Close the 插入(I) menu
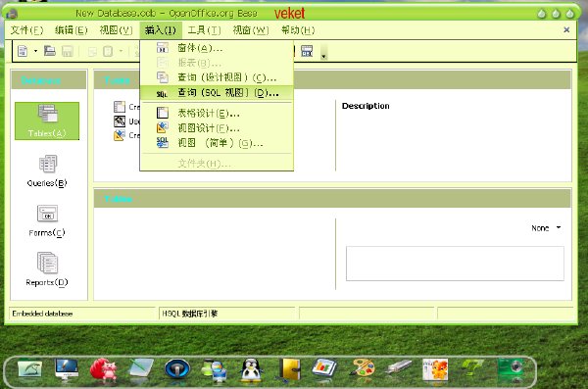The image size is (588, 389). pyautogui.click(x=161, y=30)
